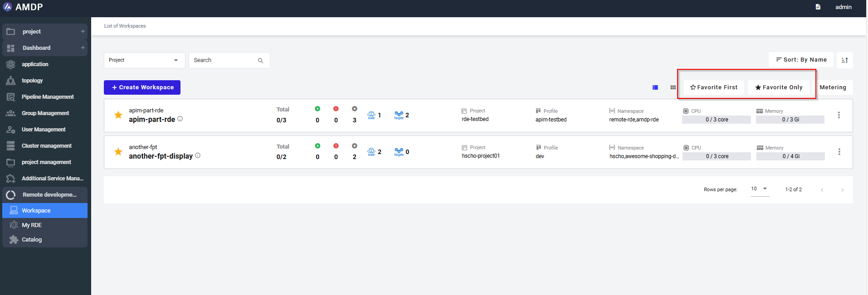
Task: Unfavorite apim-part-rde workspace star
Action: (118, 115)
